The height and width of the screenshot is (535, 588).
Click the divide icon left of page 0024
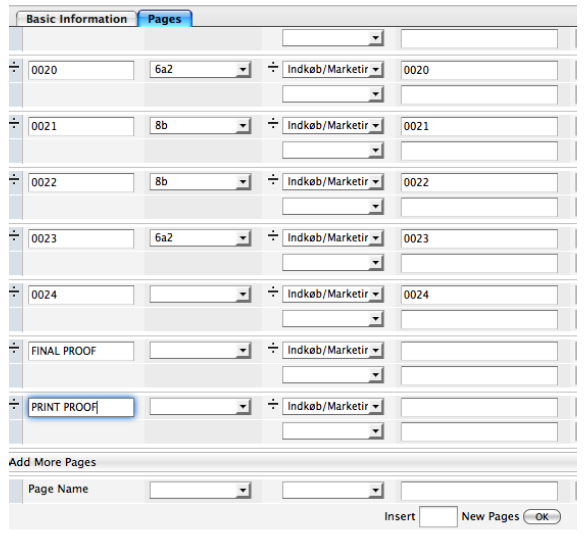14,292
